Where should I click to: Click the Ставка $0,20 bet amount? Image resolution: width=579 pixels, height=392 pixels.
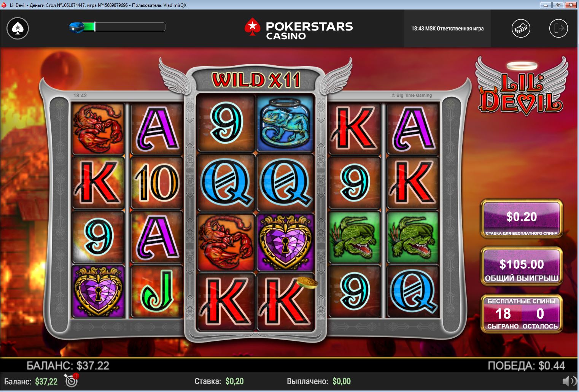[x=219, y=381]
